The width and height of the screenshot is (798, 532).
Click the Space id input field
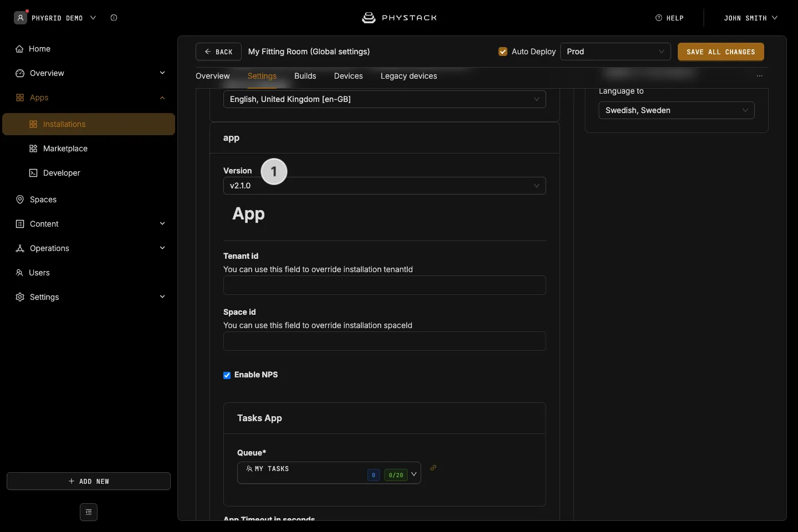coord(385,341)
